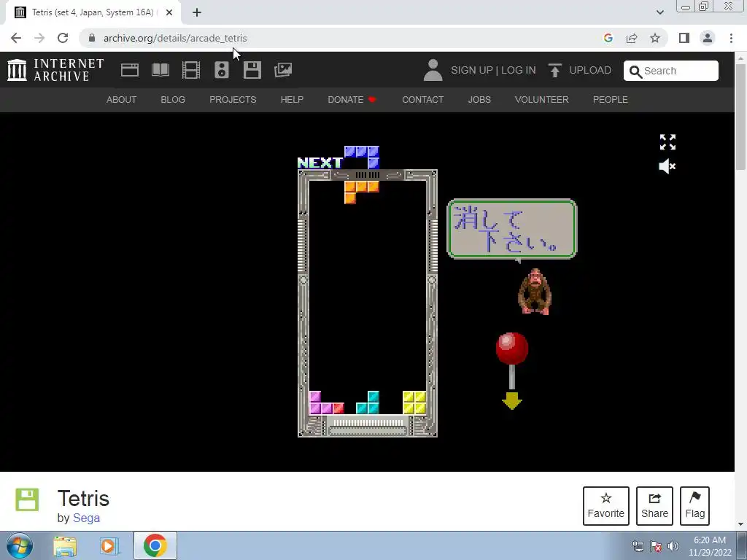Flag this Tetris item
Image resolution: width=747 pixels, height=560 pixels.
[694, 506]
